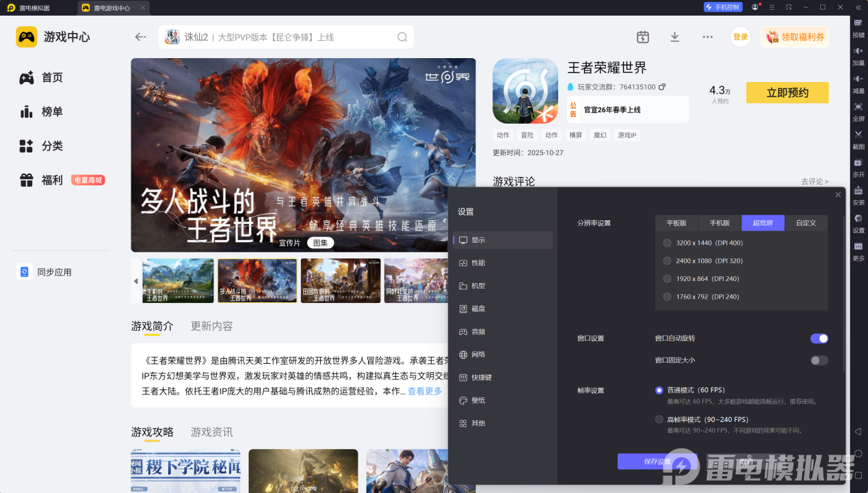
Task: Enable fixed window size (窗口固定大小) toggle
Action: 819,360
